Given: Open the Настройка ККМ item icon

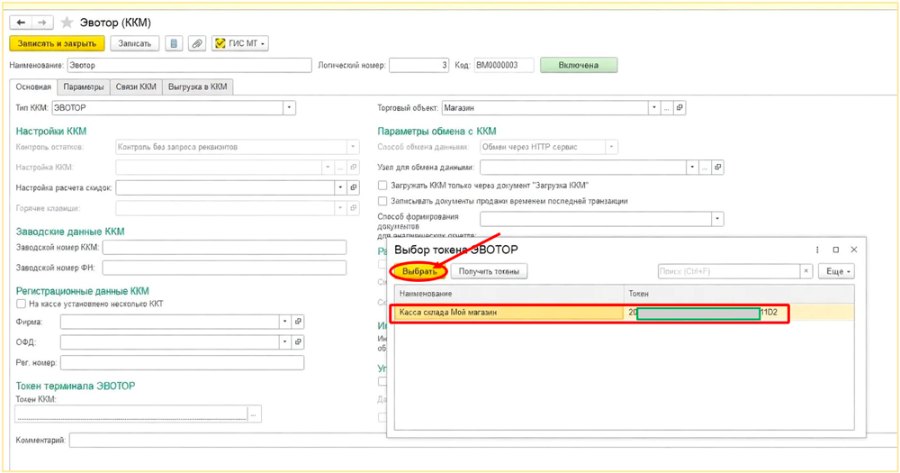Looking at the screenshot, I should [354, 167].
